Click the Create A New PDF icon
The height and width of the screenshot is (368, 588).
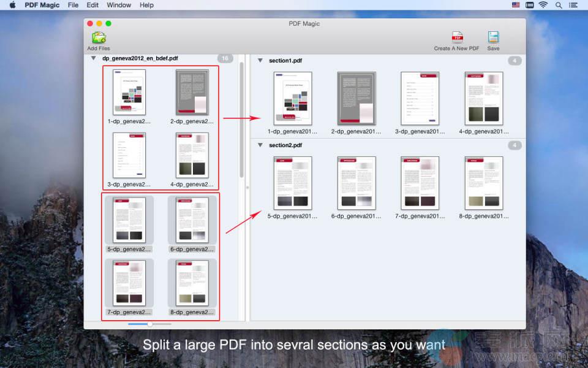[x=457, y=38]
